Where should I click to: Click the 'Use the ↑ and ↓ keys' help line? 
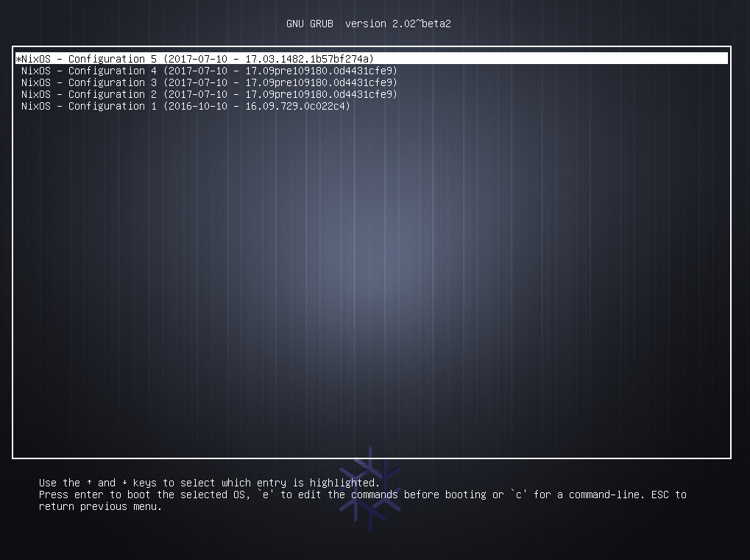(x=209, y=483)
